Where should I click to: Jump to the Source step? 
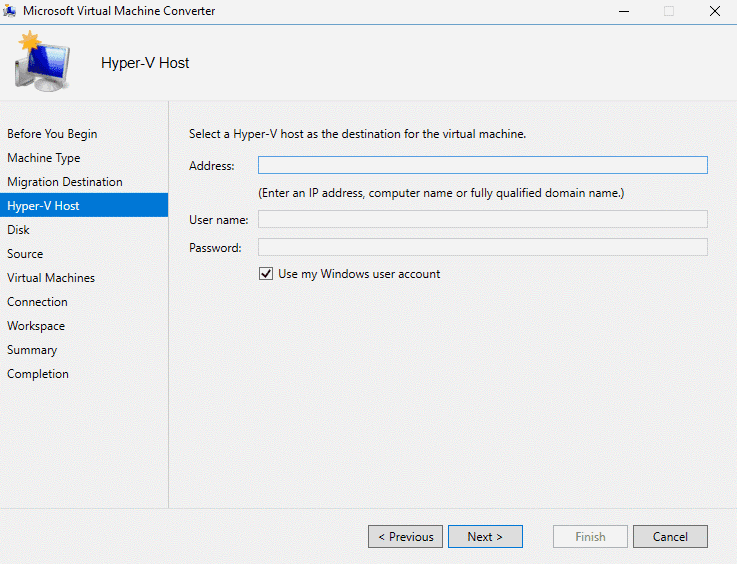tap(25, 254)
